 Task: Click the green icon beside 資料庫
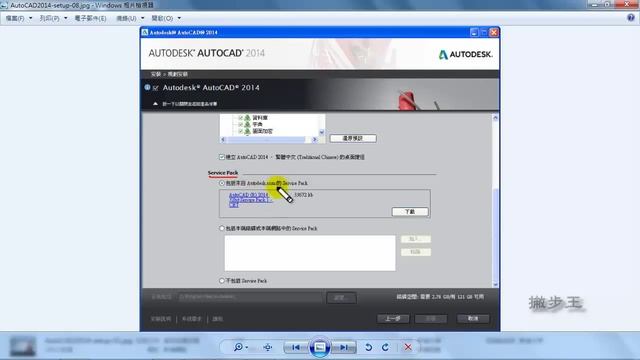247,118
